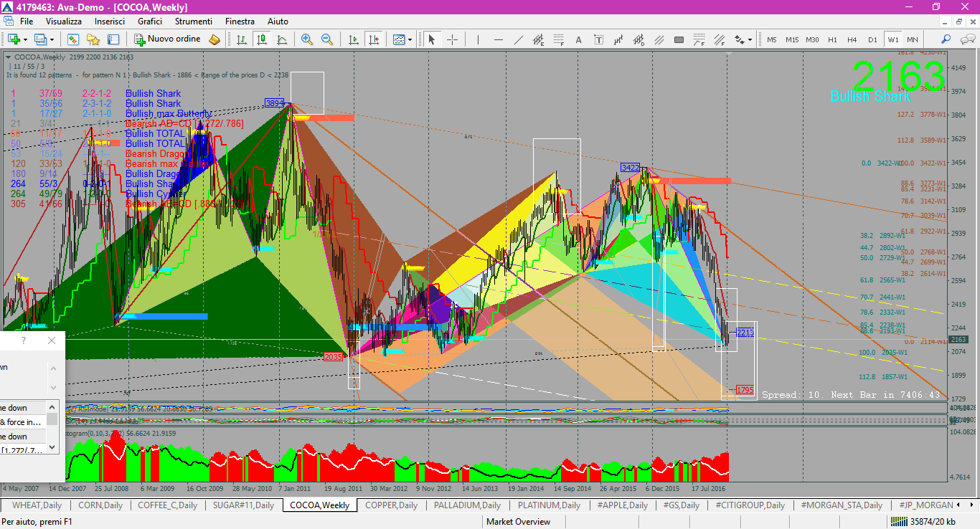Expand the New Chart dropdown arrow
The width and height of the screenshot is (980, 529).
click(25, 39)
